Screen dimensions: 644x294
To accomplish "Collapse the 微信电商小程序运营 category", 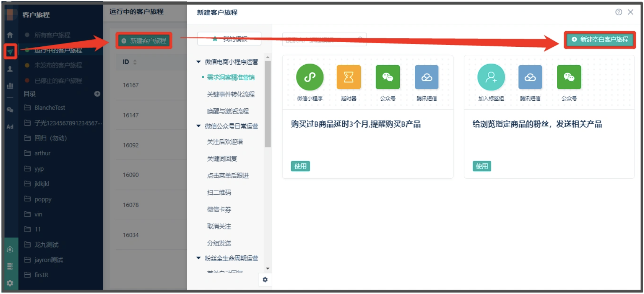I will coord(199,62).
